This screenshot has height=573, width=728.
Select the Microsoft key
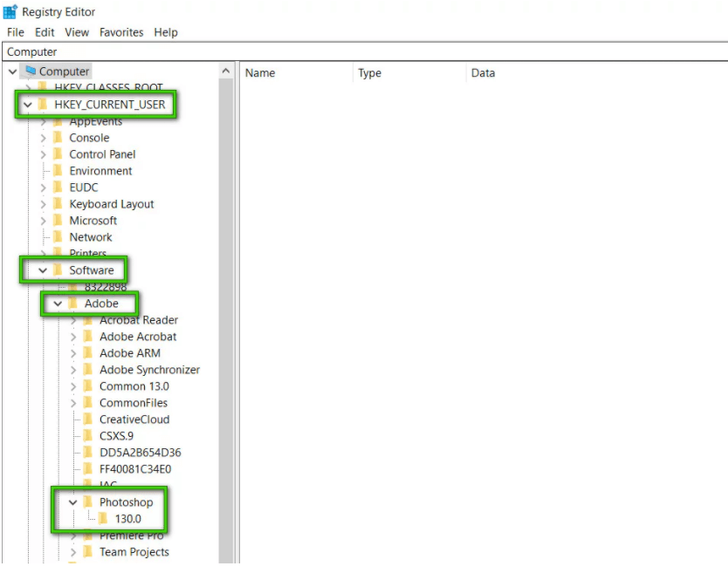click(x=93, y=221)
